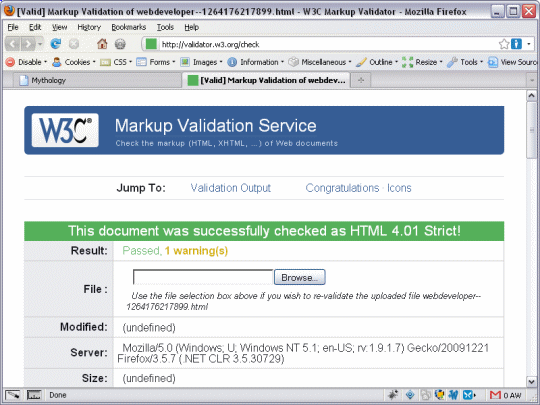Click the Stop loading icon
The width and height of the screenshot is (540, 405).
click(74, 44)
